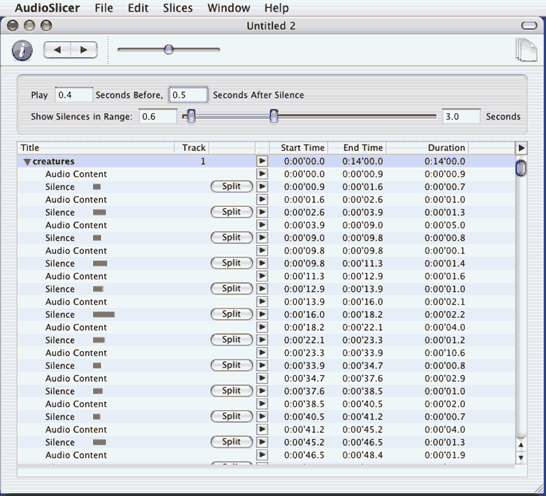Collapse the creatures track disclosure triangle
546x496 pixels.
point(27,162)
